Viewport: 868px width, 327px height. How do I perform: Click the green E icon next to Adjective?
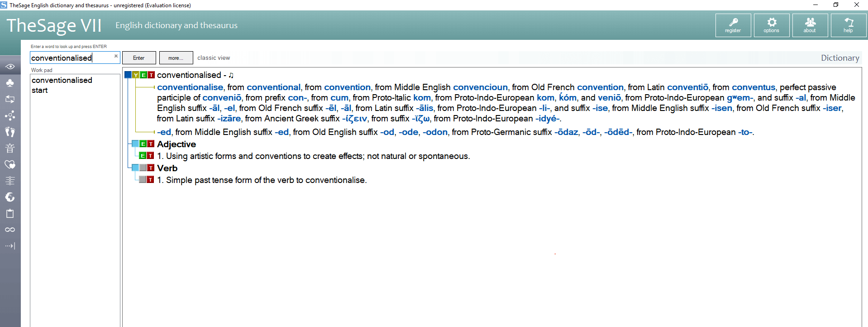click(x=143, y=144)
